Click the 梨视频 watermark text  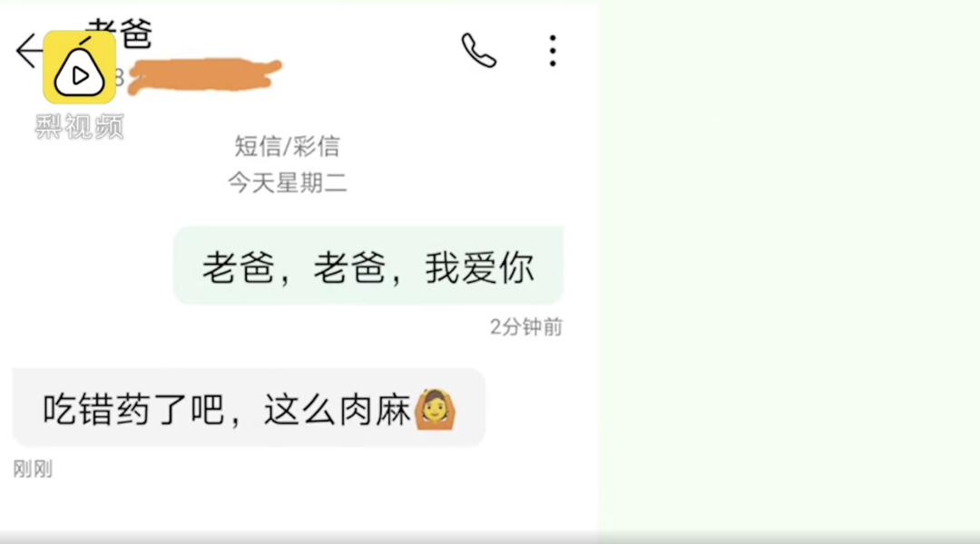79,127
